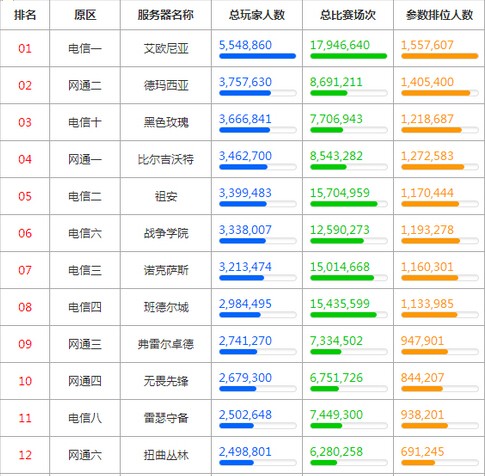Screen dimensions: 485x476
Task: Click ranked count 947,901
Action: (422, 341)
